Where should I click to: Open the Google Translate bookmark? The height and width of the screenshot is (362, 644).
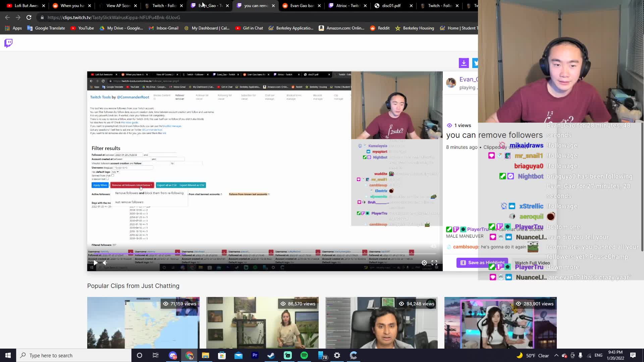46,28
